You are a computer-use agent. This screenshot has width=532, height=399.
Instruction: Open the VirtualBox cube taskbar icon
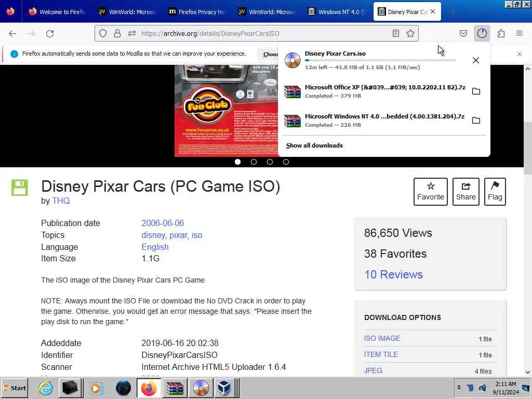click(x=224, y=388)
